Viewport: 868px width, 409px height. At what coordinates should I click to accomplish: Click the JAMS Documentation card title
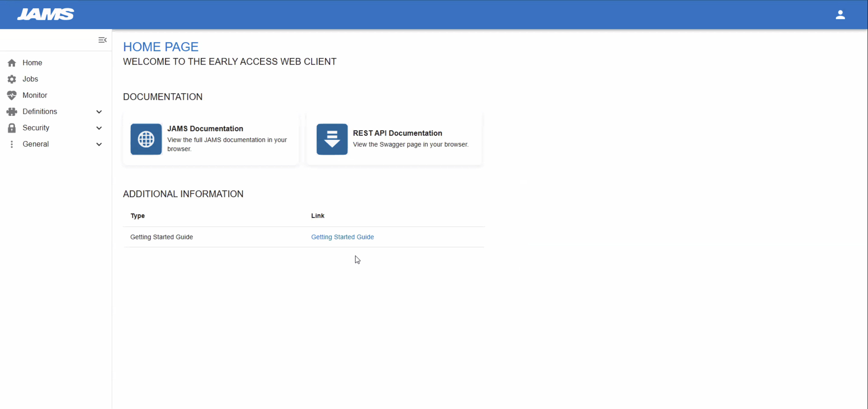click(x=205, y=129)
